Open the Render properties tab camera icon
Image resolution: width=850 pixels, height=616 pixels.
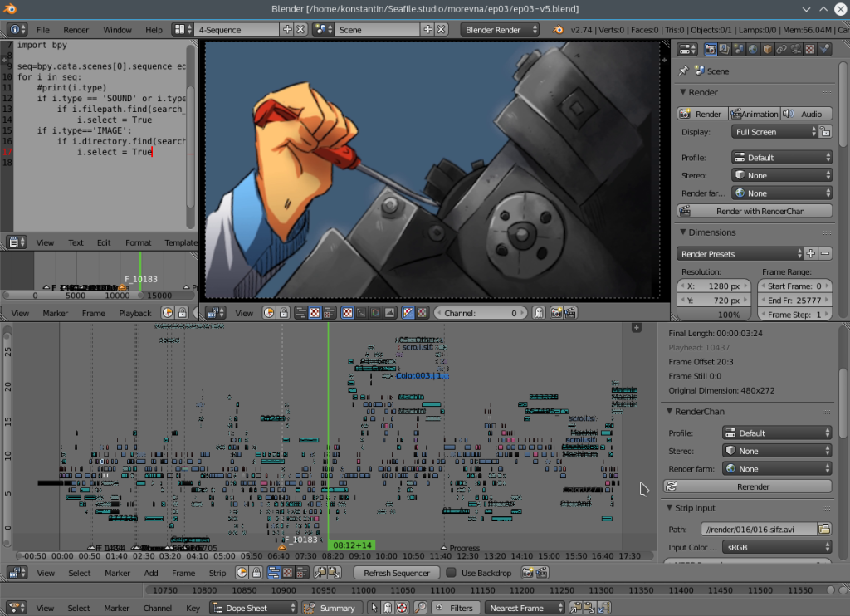pos(711,49)
